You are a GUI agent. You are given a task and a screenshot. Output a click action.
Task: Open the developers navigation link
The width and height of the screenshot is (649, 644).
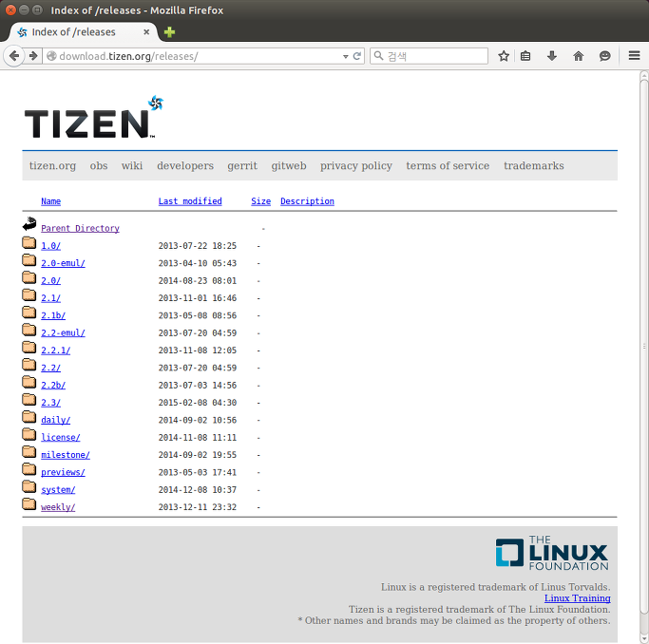click(x=185, y=165)
